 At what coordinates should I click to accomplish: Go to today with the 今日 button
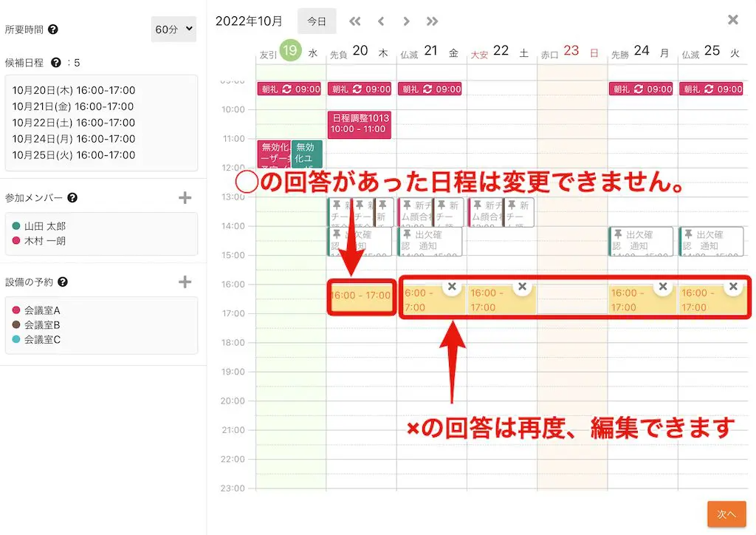tap(317, 21)
